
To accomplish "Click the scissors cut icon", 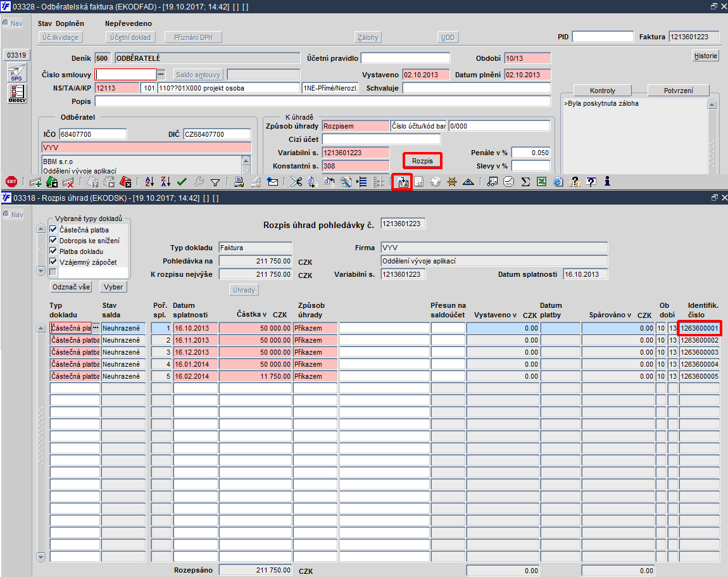I will pos(296,182).
